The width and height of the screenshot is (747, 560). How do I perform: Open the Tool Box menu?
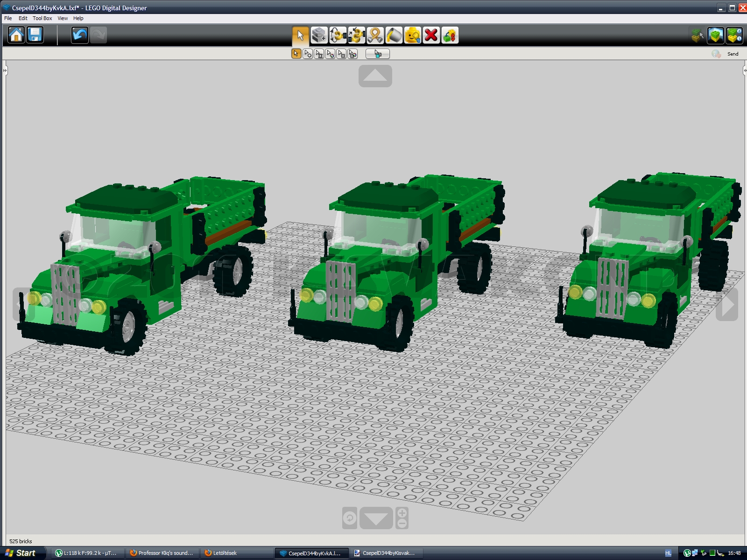42,18
